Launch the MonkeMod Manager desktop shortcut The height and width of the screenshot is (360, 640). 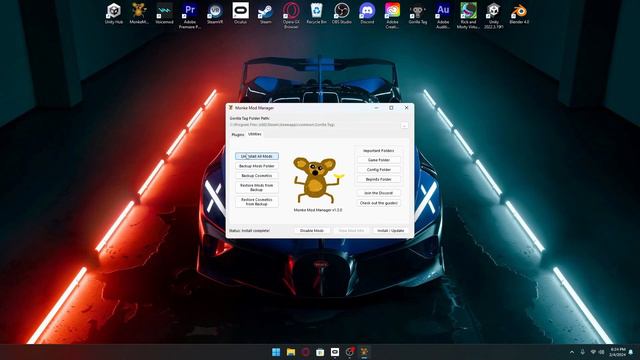[139, 13]
